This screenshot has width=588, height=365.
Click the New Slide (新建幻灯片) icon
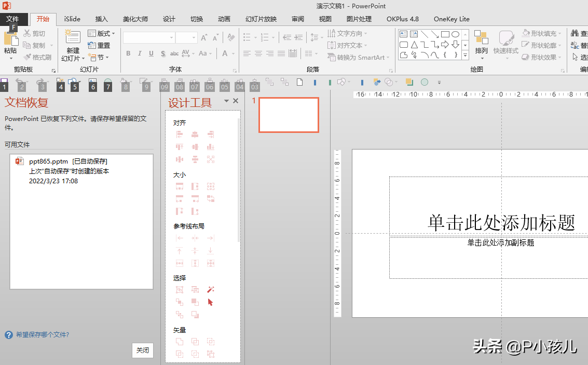72,37
